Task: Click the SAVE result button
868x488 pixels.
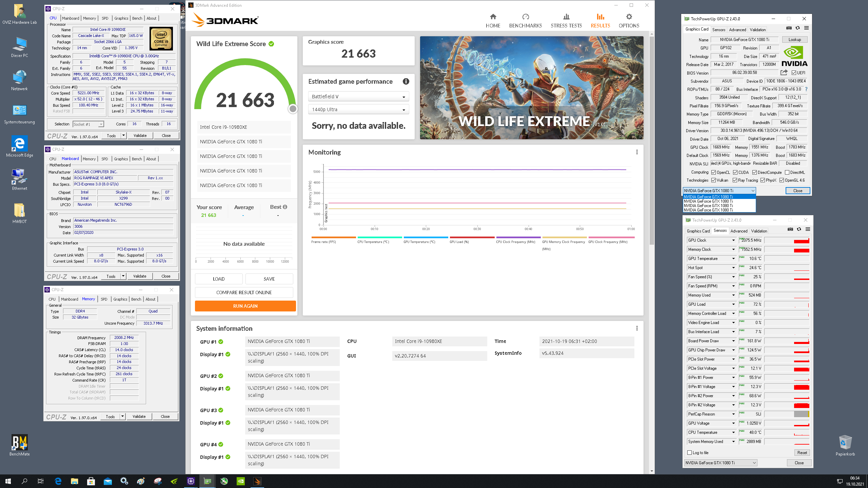Action: pyautogui.click(x=269, y=279)
